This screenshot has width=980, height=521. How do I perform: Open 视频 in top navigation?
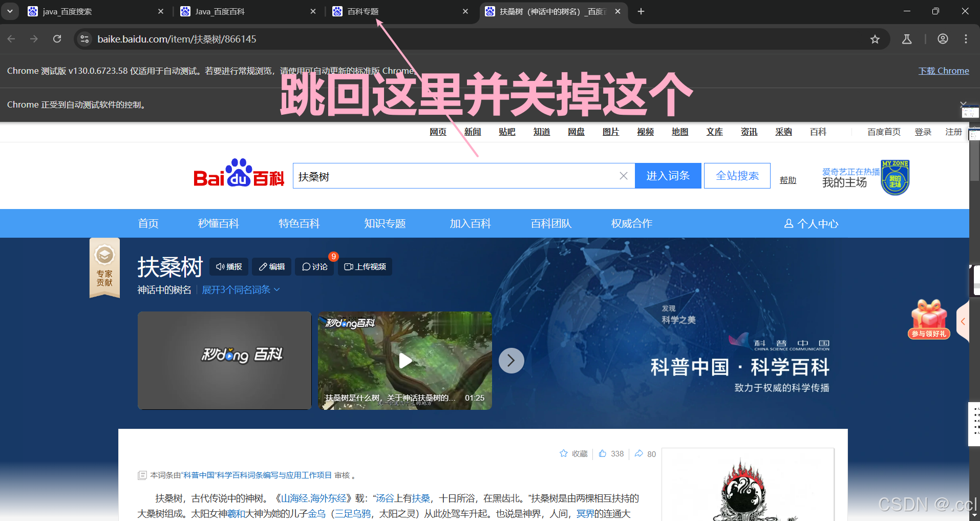645,132
